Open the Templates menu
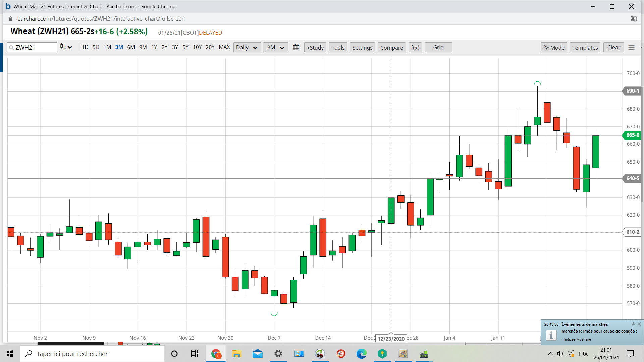Screen dimensions: 644x362 (x=585, y=48)
